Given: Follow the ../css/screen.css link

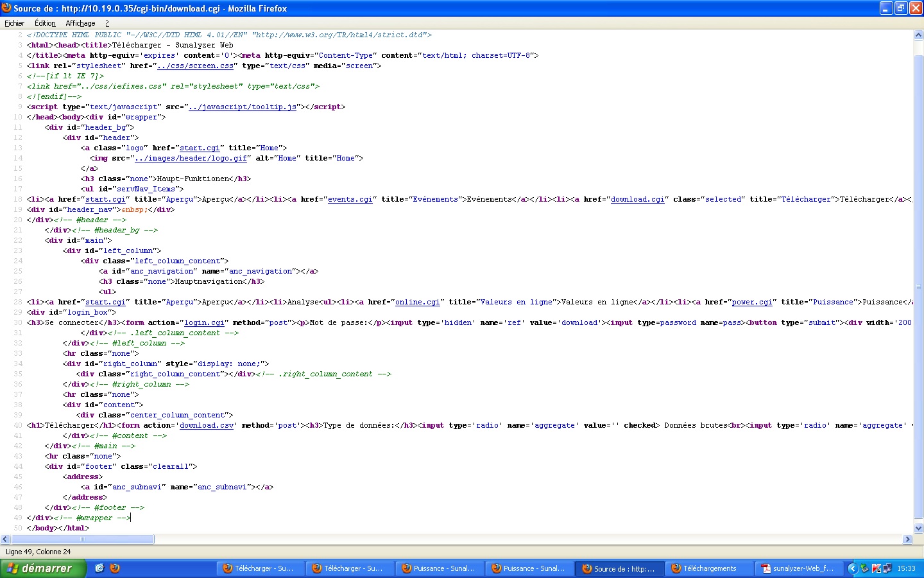Looking at the screenshot, I should point(195,66).
